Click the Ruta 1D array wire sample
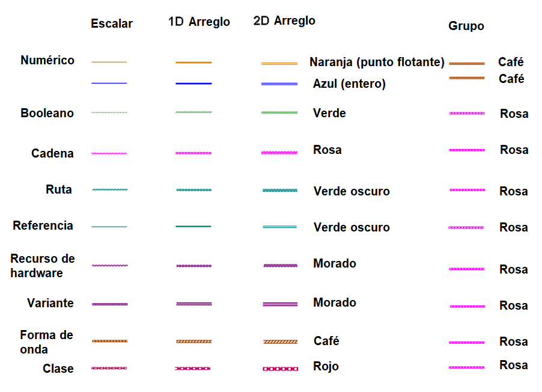542x392 pixels. click(194, 190)
